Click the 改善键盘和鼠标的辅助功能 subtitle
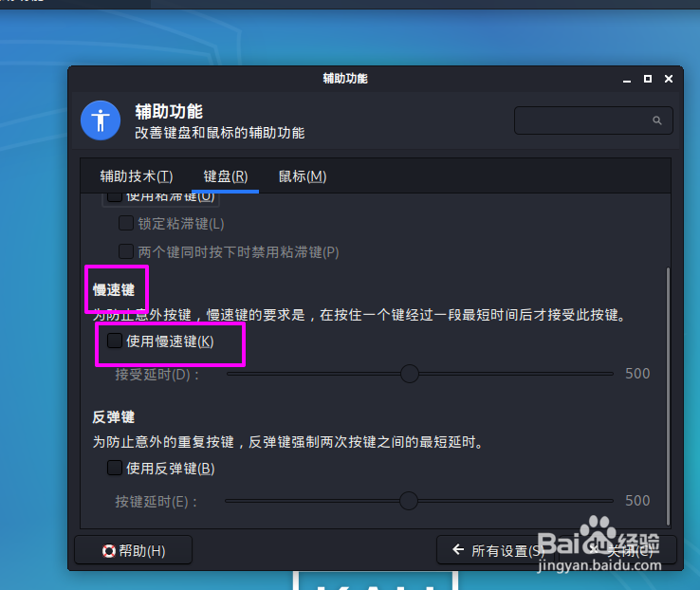 click(x=220, y=133)
